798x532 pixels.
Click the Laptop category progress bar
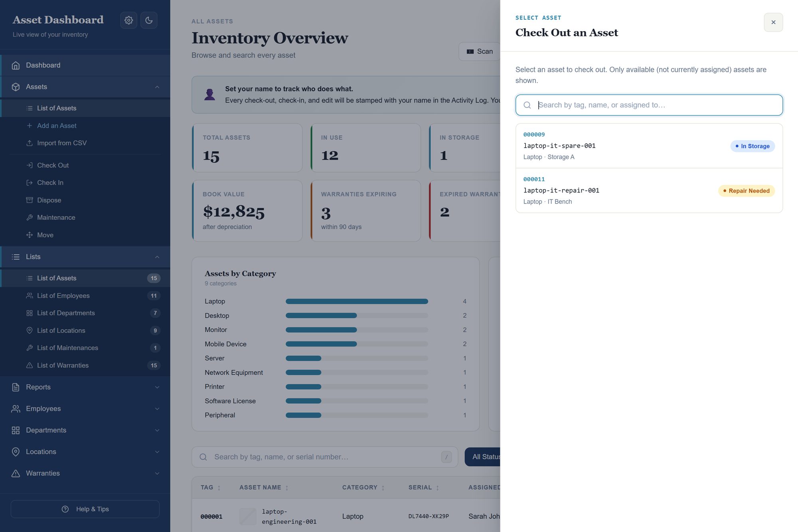click(357, 301)
